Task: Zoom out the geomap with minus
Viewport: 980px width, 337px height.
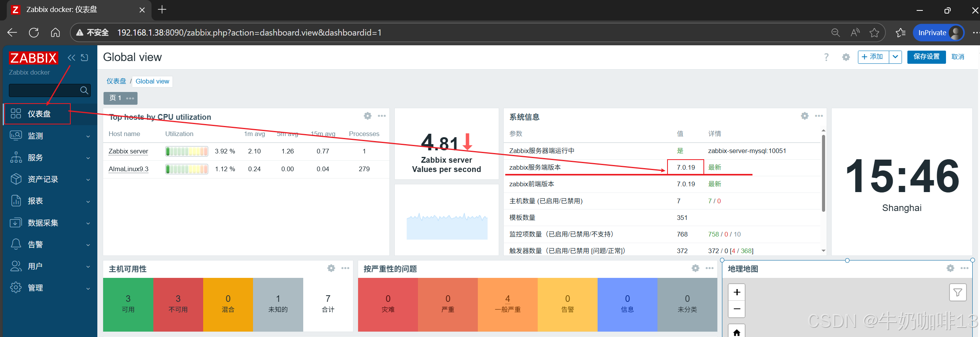Action: pyautogui.click(x=737, y=309)
